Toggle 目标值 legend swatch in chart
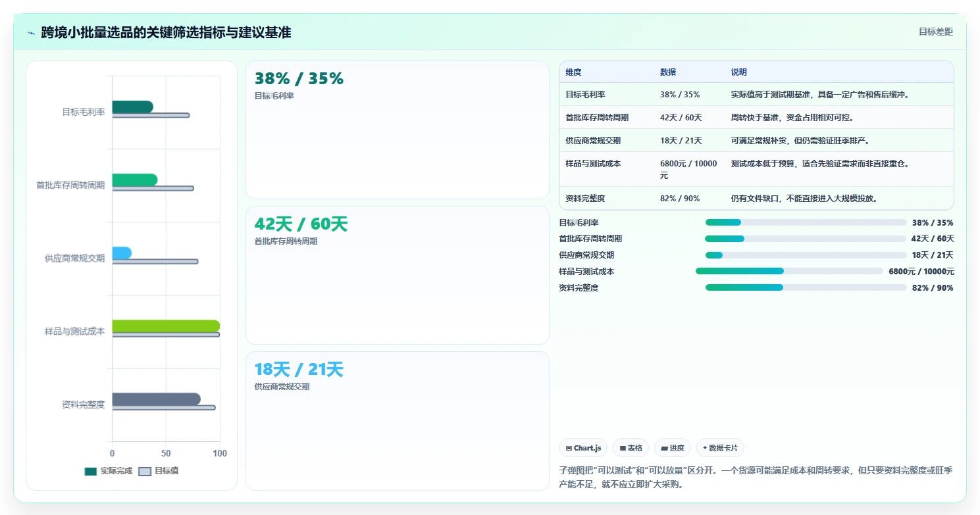 click(x=145, y=471)
